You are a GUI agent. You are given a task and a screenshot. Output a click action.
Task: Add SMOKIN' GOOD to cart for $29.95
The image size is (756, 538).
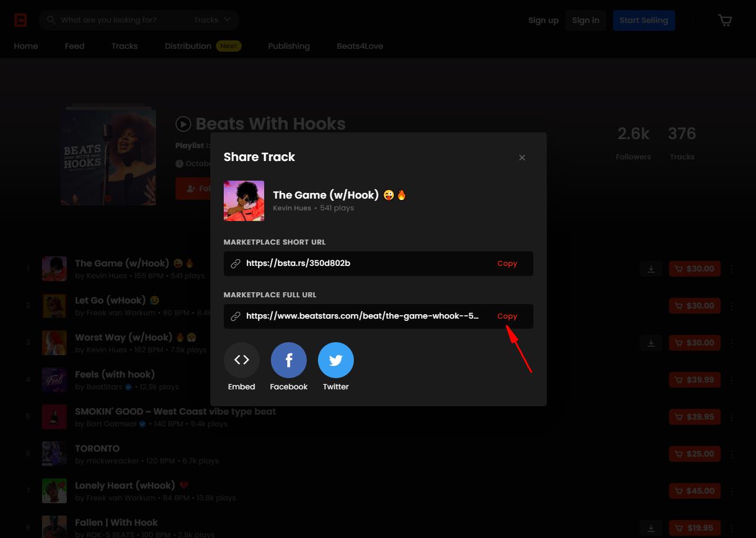point(694,417)
